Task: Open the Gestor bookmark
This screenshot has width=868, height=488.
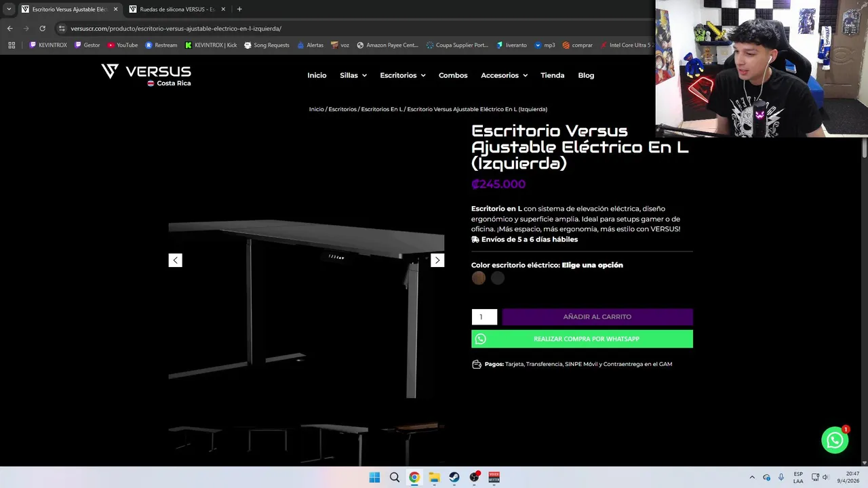Action: click(87, 45)
